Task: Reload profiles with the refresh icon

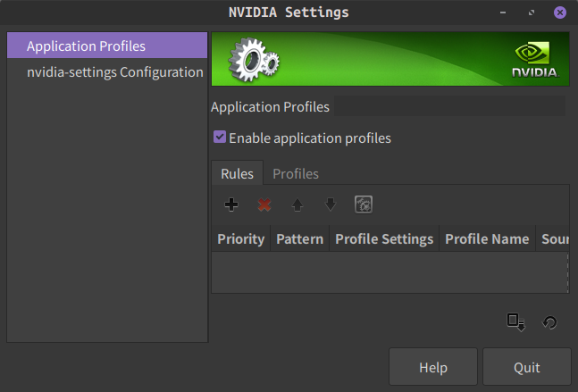Action: pyautogui.click(x=549, y=322)
